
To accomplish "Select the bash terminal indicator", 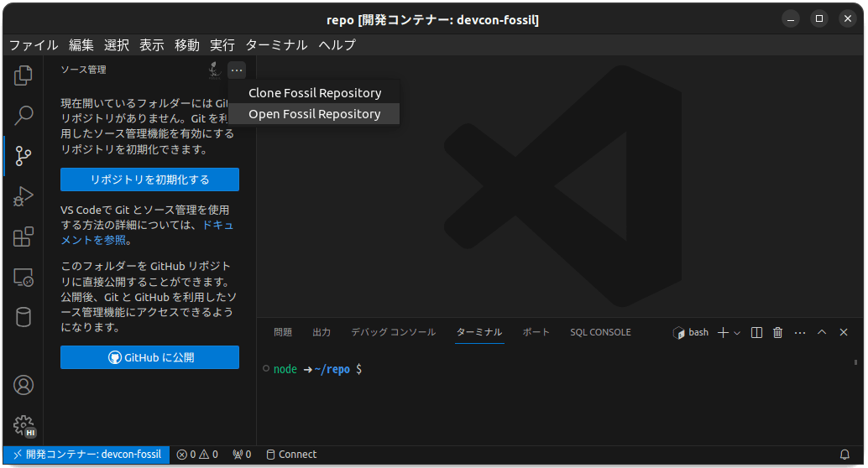I will 691,332.
